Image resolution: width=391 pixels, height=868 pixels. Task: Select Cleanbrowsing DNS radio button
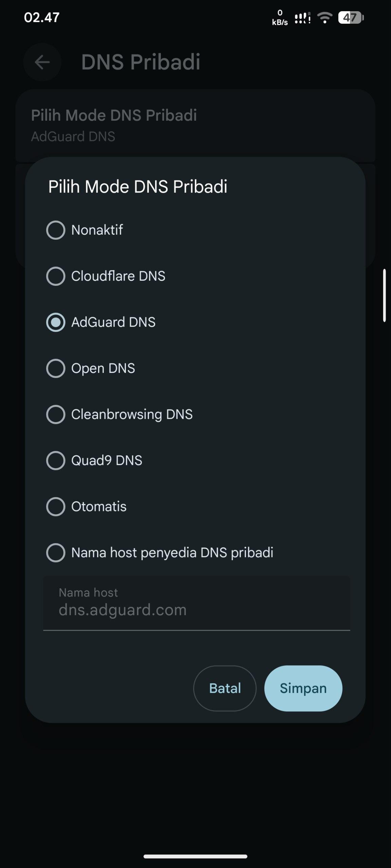[x=56, y=415]
